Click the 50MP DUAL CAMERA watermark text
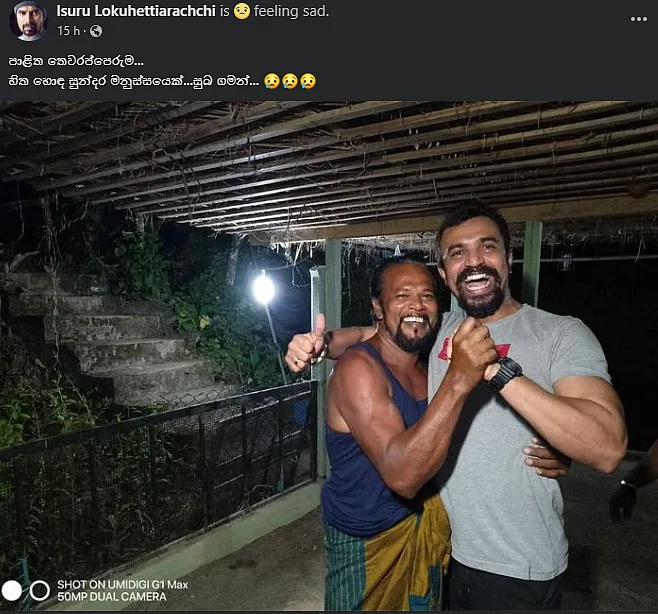Image resolution: width=658 pixels, height=614 pixels. click(x=112, y=597)
